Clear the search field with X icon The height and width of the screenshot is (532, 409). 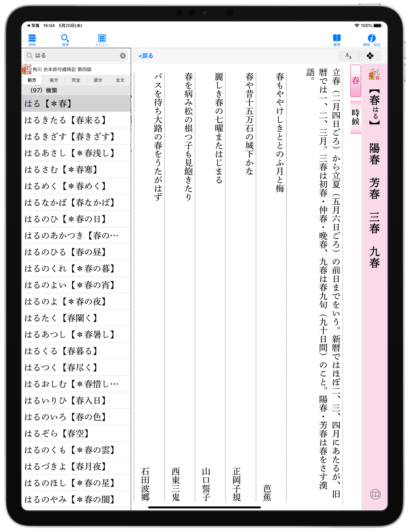pyautogui.click(x=123, y=56)
